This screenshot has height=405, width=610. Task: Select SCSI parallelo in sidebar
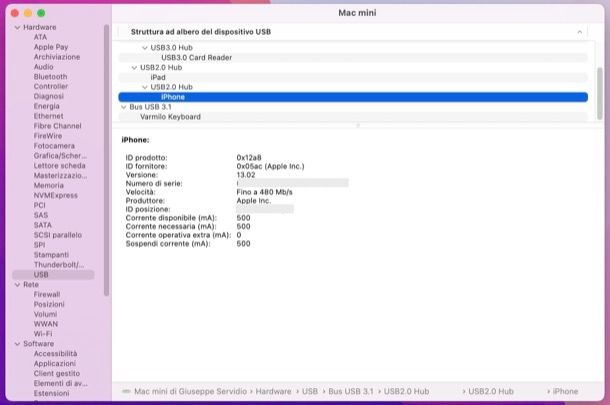pos(58,235)
